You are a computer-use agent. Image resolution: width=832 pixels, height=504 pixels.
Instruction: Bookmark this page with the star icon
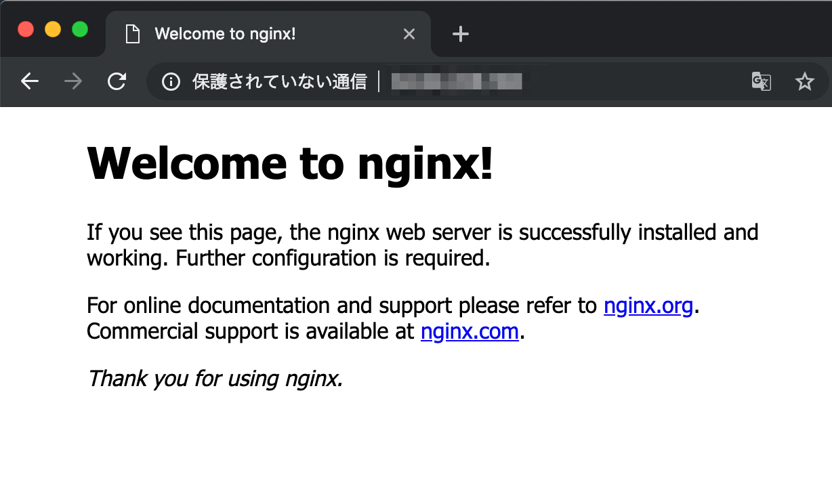(804, 82)
